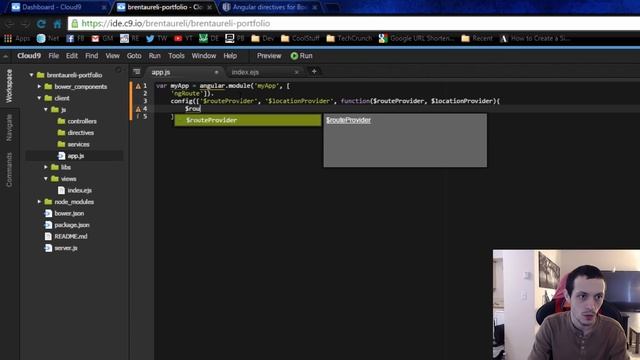Open the CoolStuff bookmarks folder
The width and height of the screenshot is (640, 360).
coord(300,38)
